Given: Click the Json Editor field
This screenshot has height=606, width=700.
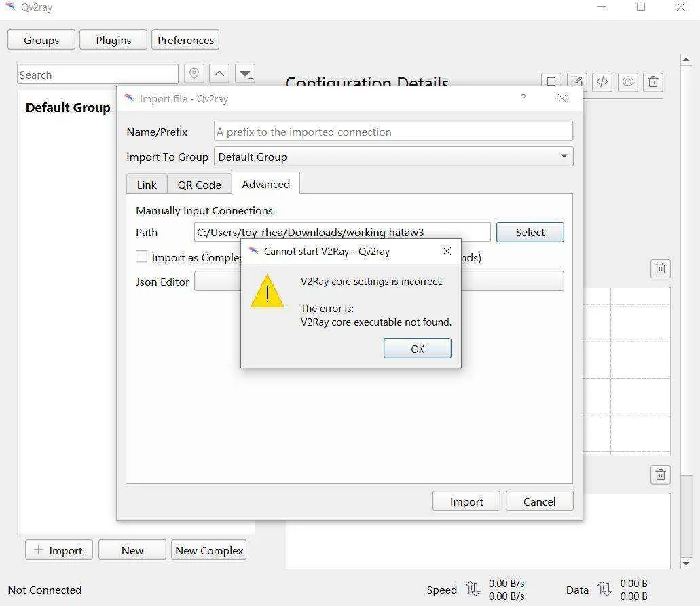Looking at the screenshot, I should [x=379, y=281].
